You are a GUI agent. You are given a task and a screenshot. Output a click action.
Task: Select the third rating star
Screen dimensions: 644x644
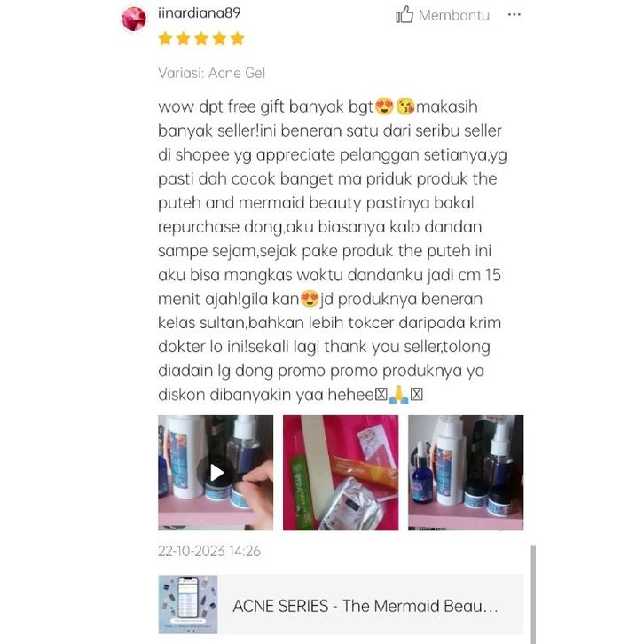[x=201, y=39]
